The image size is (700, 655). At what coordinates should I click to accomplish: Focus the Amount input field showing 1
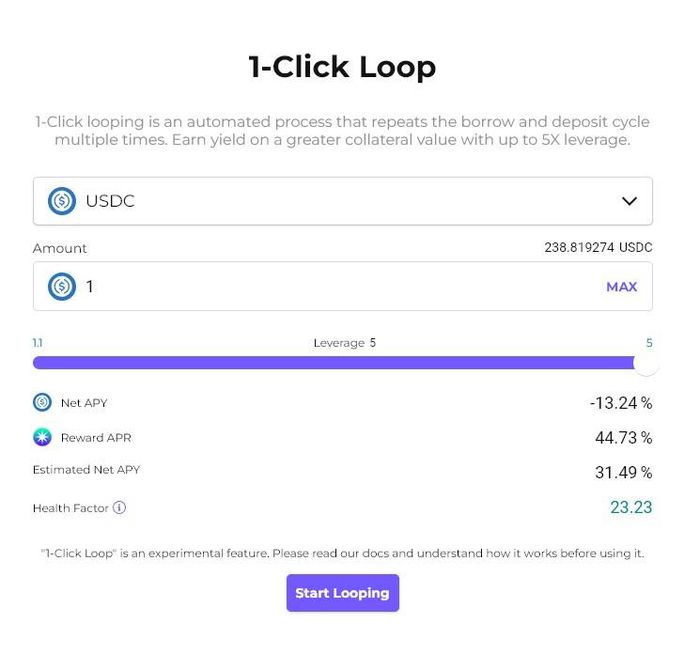342,286
